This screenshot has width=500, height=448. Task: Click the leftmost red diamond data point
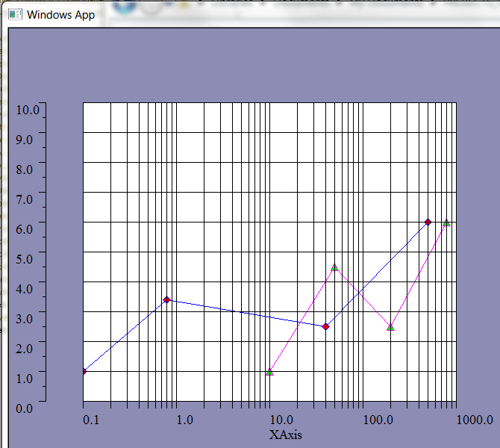pyautogui.click(x=84, y=371)
